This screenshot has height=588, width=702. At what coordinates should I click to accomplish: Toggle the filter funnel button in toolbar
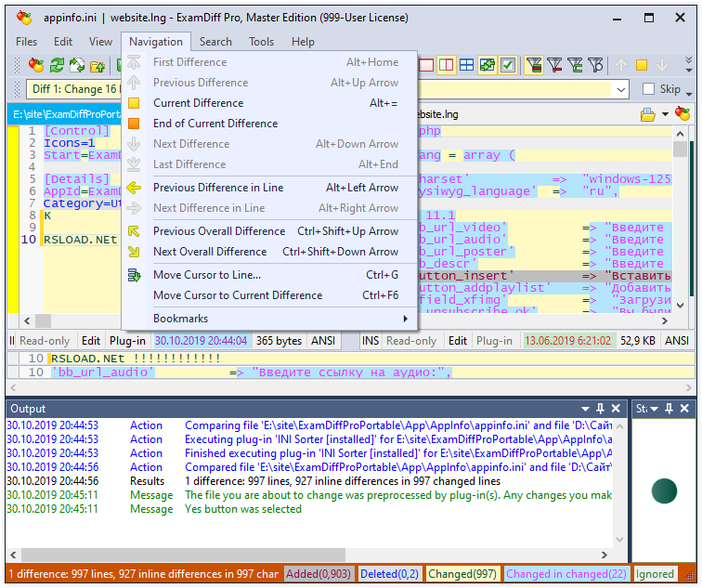point(534,65)
